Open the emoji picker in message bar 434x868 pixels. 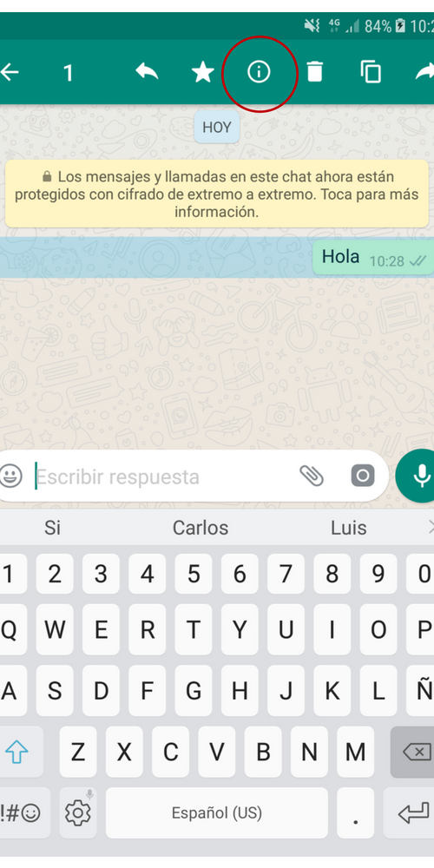tap(10, 476)
